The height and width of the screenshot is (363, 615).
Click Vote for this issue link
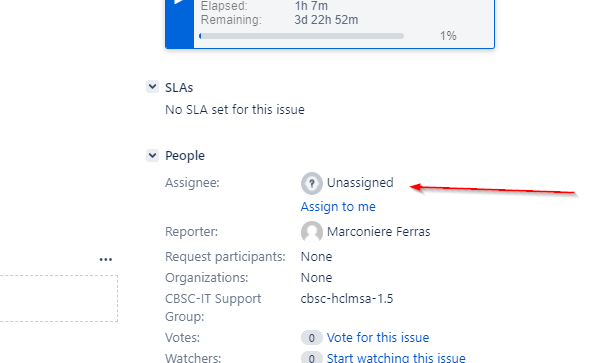378,338
